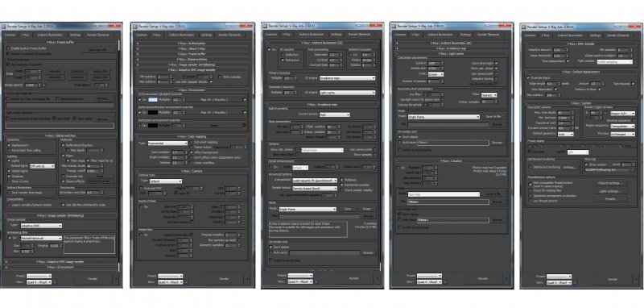This screenshot has width=644, height=308.
Task: Click GI Environment skylight color swatch
Action: pos(152,100)
